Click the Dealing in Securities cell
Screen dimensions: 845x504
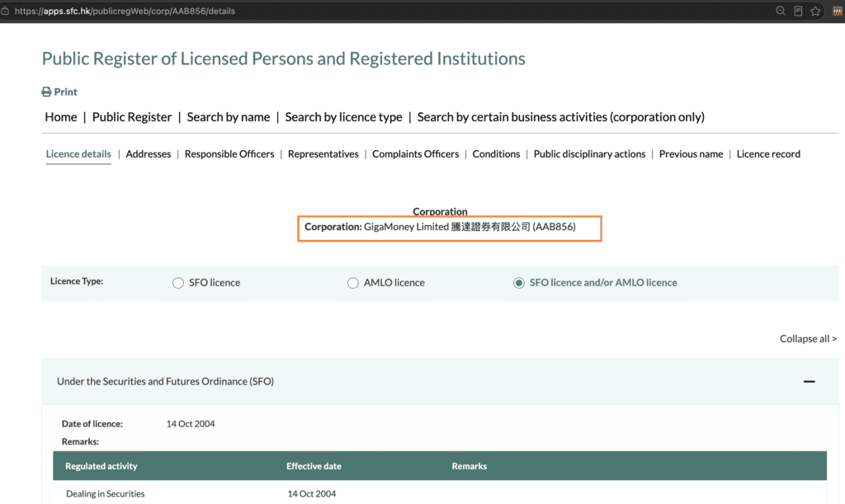click(x=105, y=494)
